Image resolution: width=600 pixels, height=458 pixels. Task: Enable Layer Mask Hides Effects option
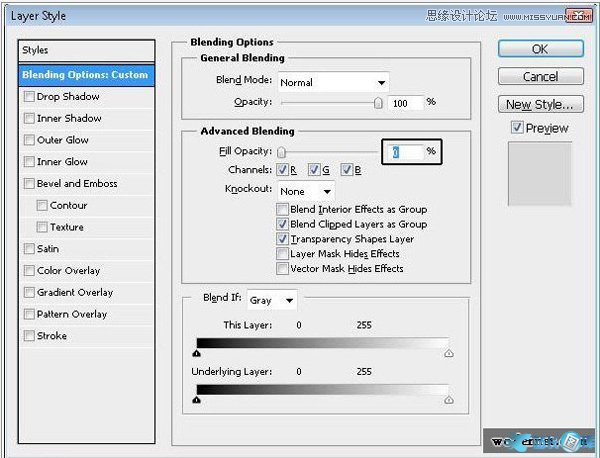(x=283, y=254)
